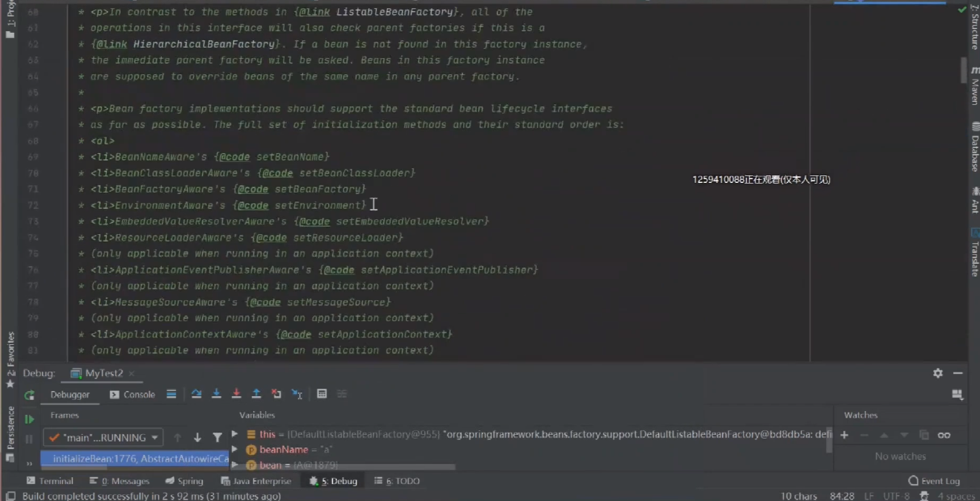Click the inspector hector status icon
980x501 pixels.
[x=924, y=496]
